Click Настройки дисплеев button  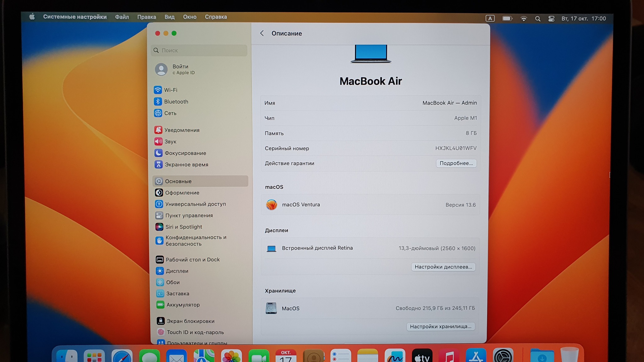click(x=443, y=267)
